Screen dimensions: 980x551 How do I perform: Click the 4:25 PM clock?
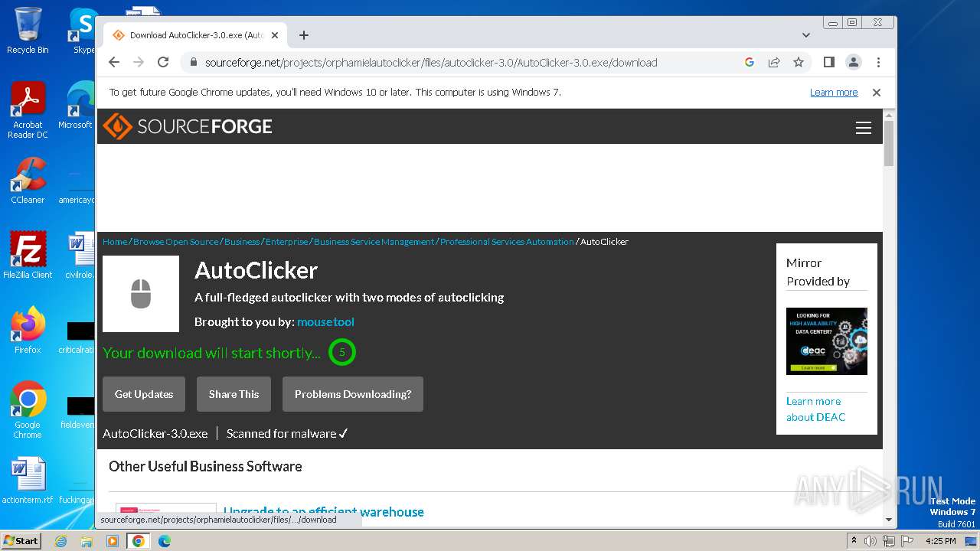coord(940,541)
